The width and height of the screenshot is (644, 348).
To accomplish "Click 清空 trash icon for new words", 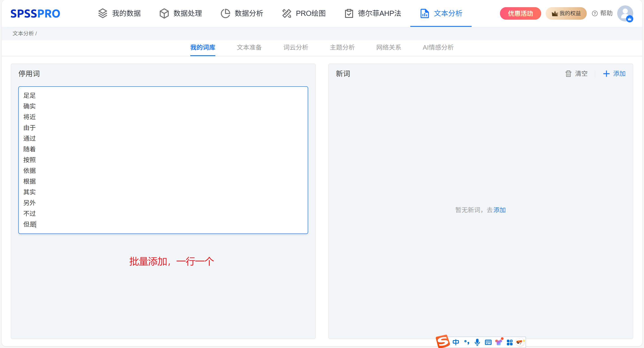I will pos(568,74).
